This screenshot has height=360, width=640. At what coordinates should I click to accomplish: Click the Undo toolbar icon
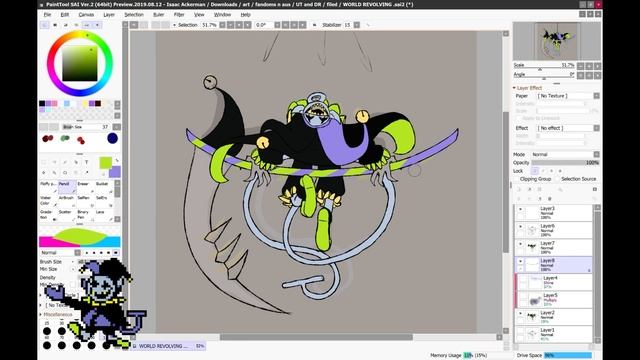(x=134, y=25)
